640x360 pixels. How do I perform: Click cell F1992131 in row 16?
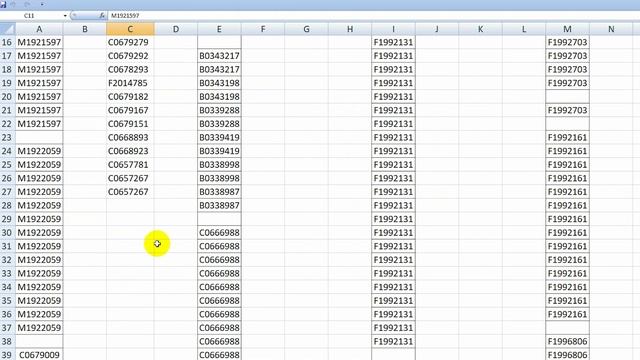[393, 42]
